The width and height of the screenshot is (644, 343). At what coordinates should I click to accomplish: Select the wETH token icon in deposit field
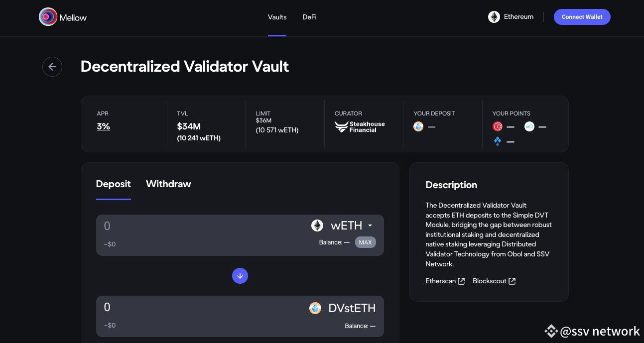pyautogui.click(x=317, y=226)
